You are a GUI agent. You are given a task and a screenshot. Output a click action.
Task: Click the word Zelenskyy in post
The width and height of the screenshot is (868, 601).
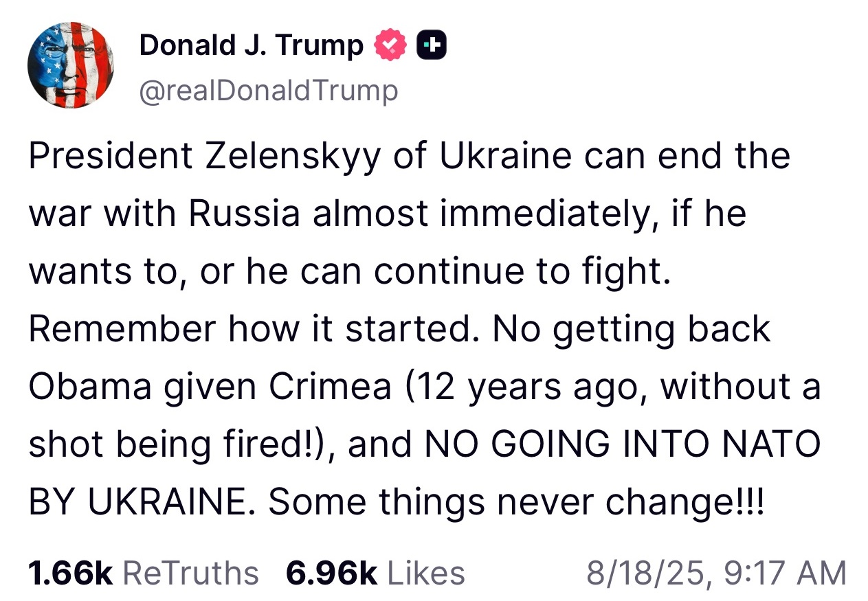click(x=293, y=157)
